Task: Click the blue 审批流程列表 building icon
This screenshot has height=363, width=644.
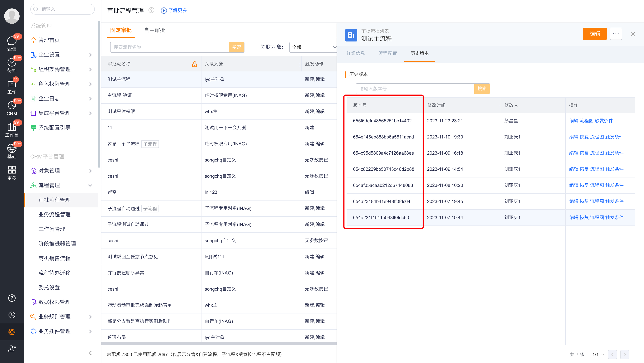Action: 351,35
